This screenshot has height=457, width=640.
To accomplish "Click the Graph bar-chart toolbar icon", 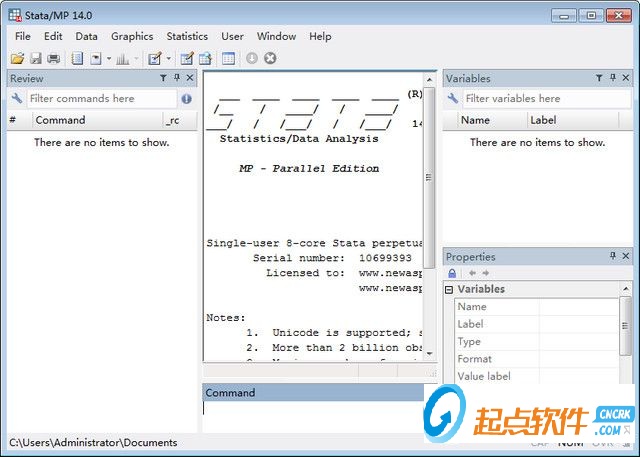I will (122, 59).
